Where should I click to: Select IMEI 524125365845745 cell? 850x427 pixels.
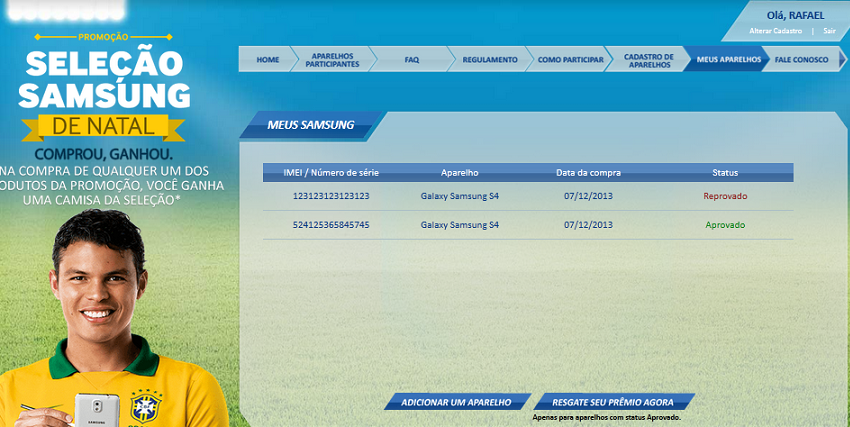[x=331, y=225]
